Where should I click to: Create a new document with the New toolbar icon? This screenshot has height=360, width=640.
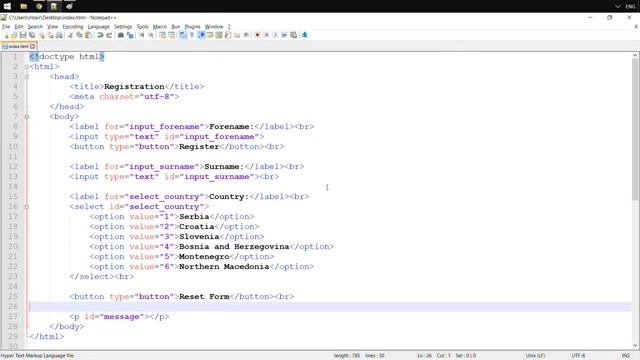(6, 35)
